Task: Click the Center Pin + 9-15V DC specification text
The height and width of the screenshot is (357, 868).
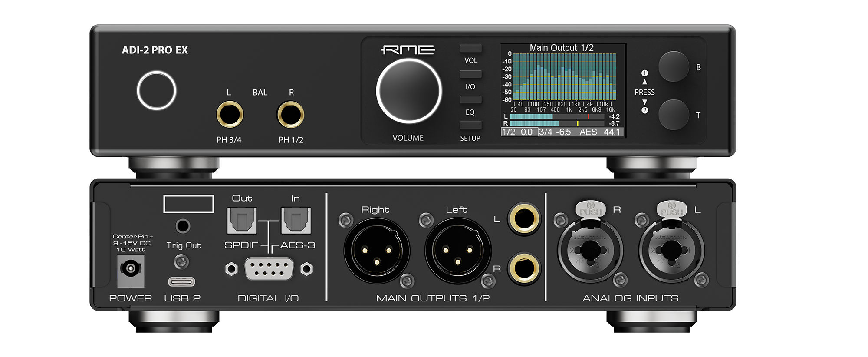Action: point(132,243)
